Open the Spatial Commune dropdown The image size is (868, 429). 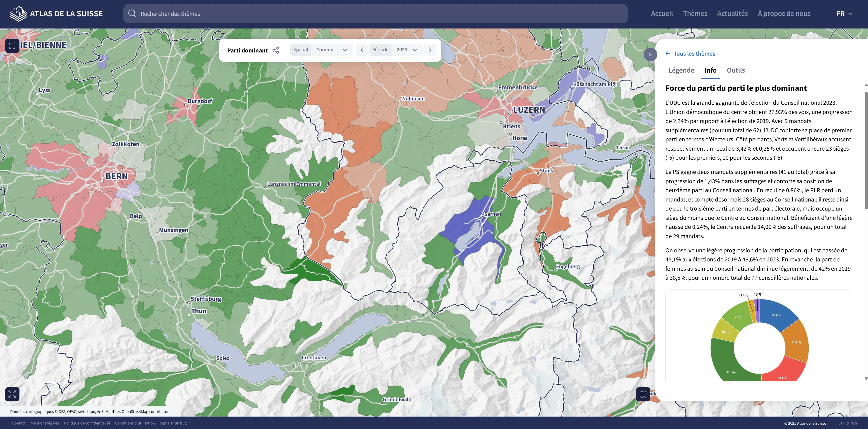332,50
